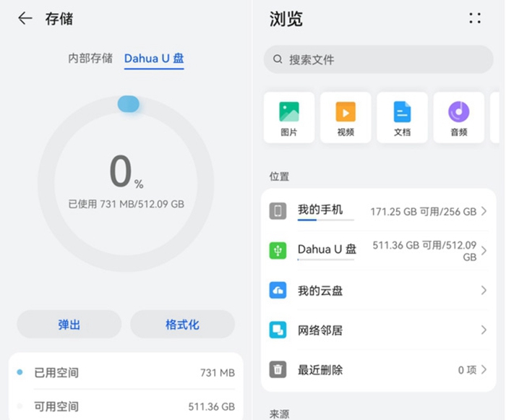506x420 pixels.
Task: Click the 来源 section header
Action: tap(280, 414)
